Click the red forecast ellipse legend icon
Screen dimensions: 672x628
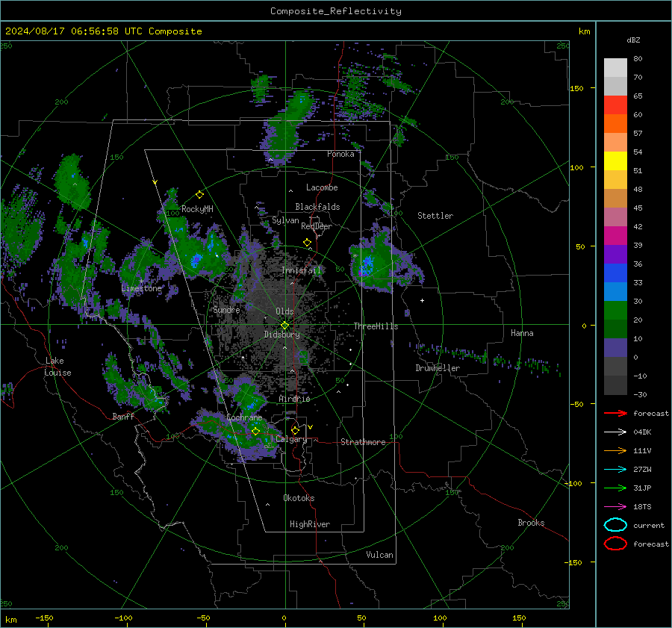615,544
